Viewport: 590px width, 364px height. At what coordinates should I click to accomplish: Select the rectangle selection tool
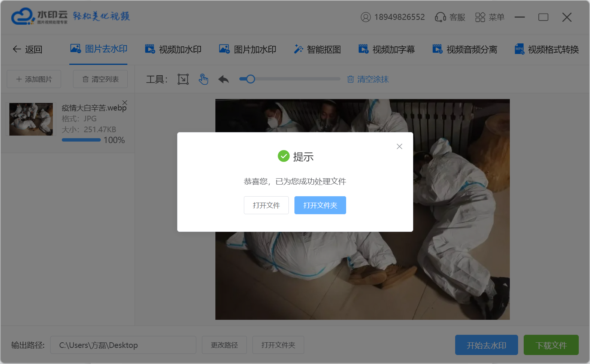click(183, 79)
